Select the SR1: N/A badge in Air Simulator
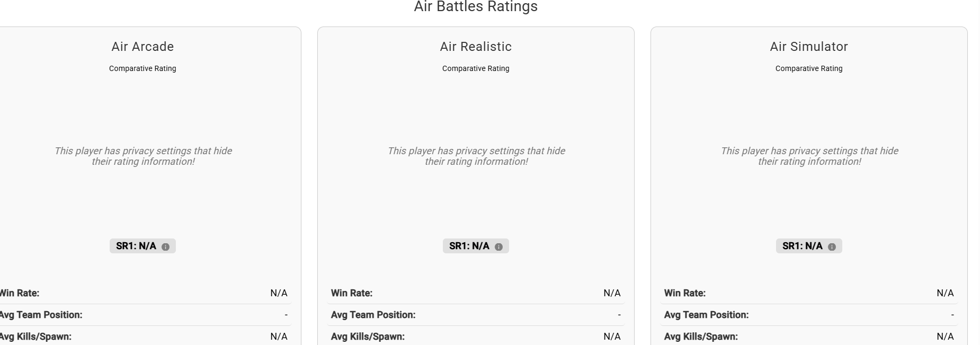This screenshot has width=980, height=345. pos(803,246)
